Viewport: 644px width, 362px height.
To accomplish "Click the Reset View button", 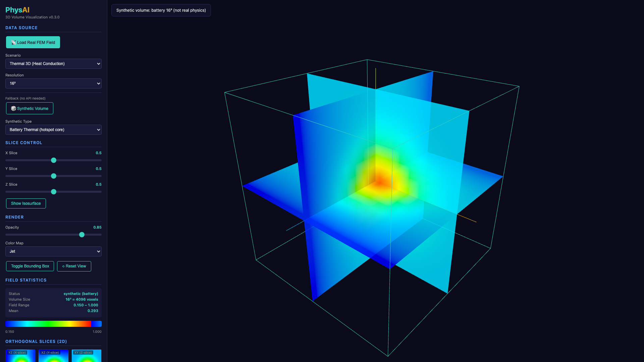I will 74,266.
